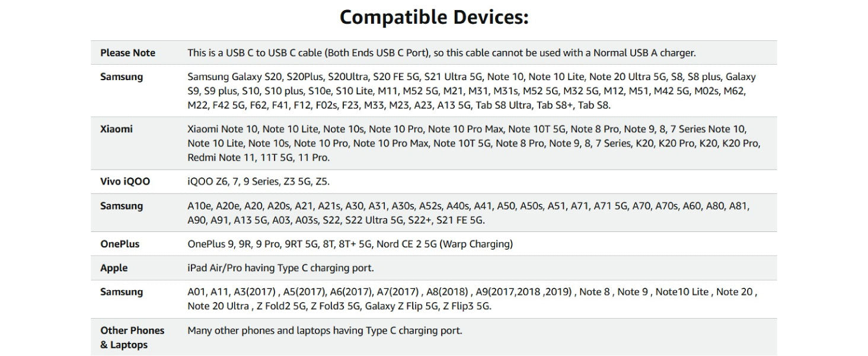Select the Many other phones and laptops text

[x=324, y=330]
